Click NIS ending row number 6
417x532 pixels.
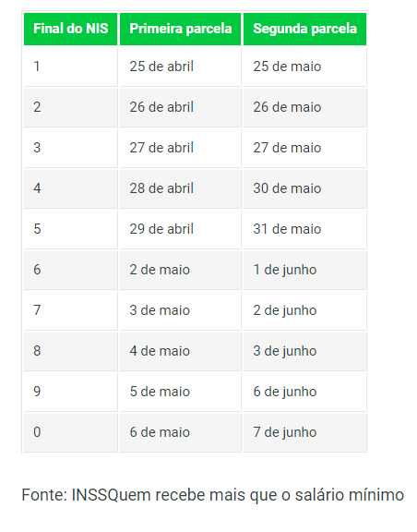coord(70,270)
